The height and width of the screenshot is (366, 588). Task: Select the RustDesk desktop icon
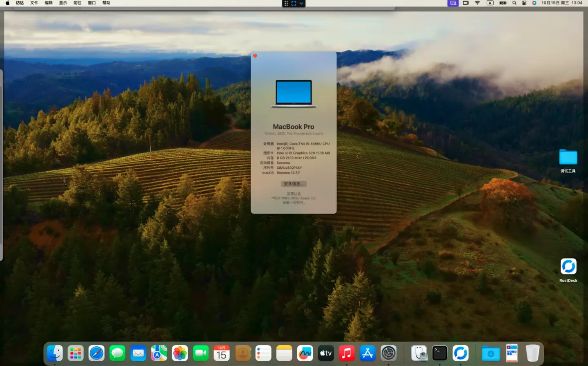[568, 267]
